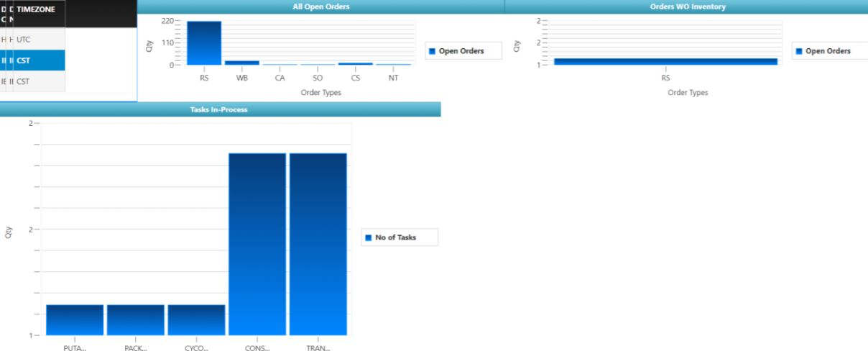Click the TRAN... axis label
The image size is (868, 359).
click(x=318, y=348)
